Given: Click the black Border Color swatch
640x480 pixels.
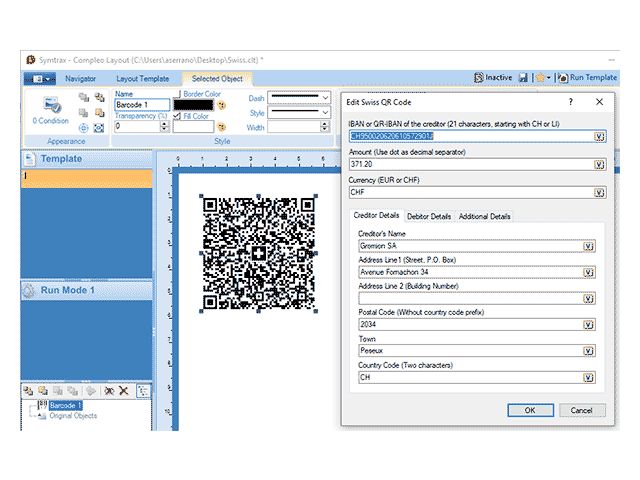Looking at the screenshot, I should 193,105.
